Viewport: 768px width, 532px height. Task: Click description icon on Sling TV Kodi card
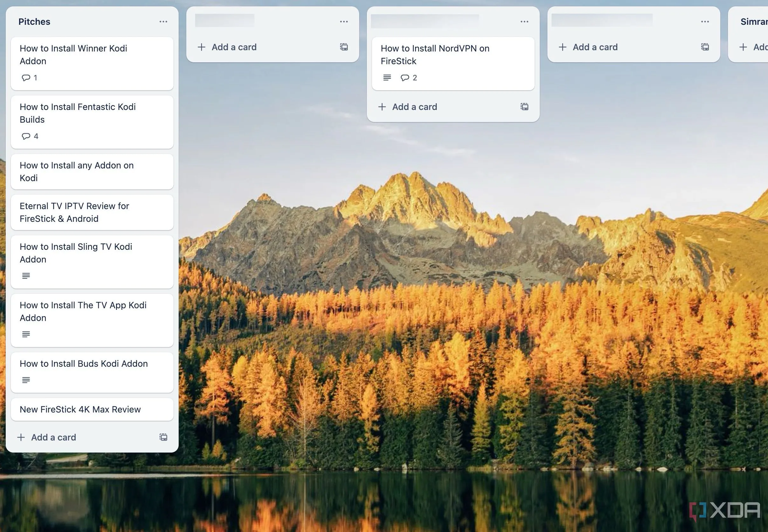tap(26, 276)
